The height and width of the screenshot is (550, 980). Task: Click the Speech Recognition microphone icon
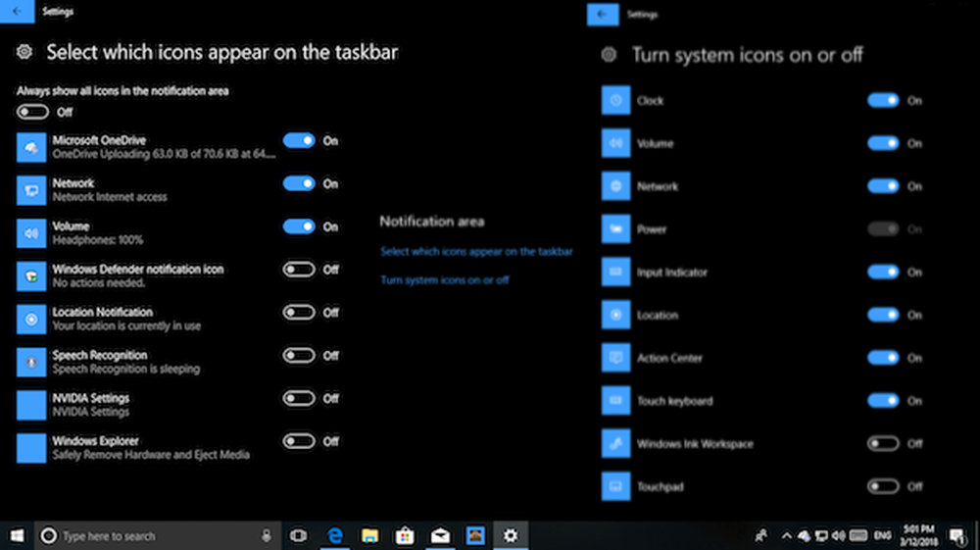click(x=31, y=363)
